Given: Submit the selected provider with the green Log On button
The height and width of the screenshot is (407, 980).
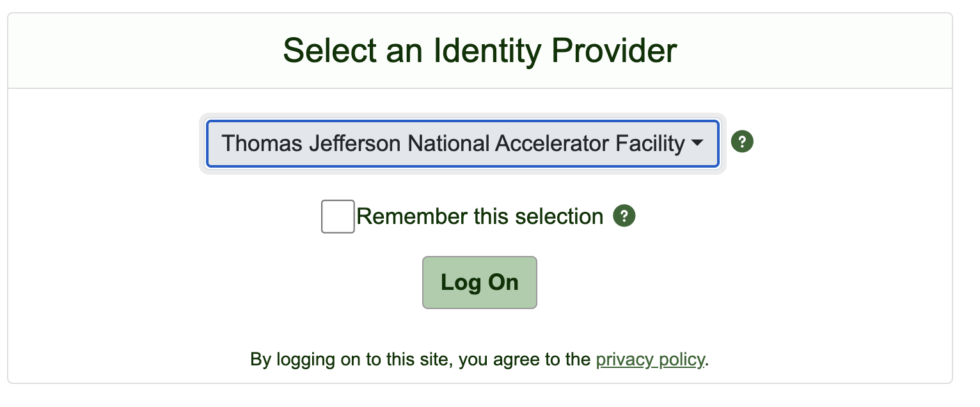Looking at the screenshot, I should click(479, 282).
